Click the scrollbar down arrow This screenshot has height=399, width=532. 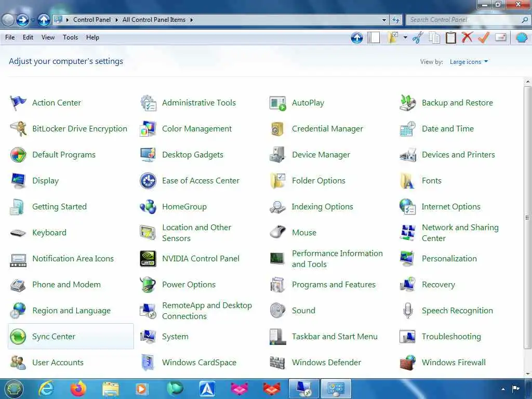[x=527, y=374]
